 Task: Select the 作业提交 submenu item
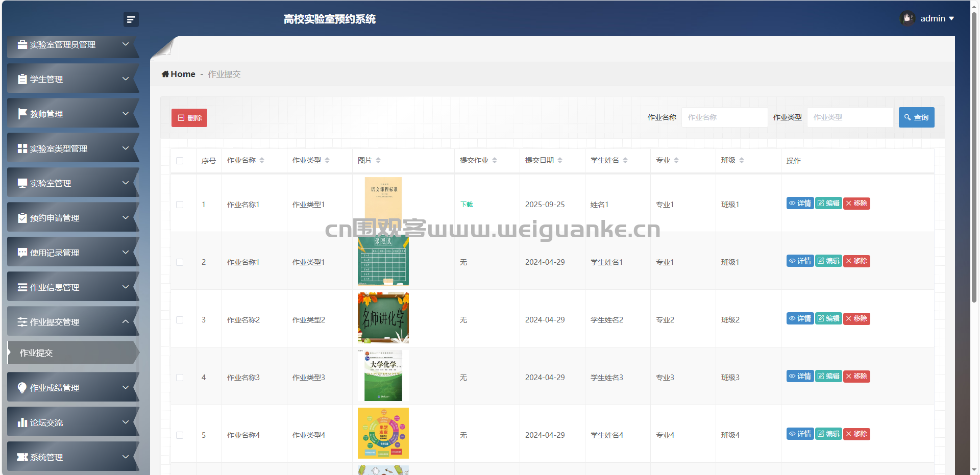(73, 353)
